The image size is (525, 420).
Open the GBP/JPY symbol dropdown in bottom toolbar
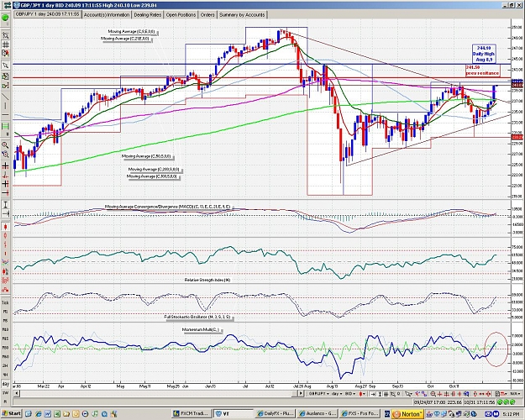318,394
